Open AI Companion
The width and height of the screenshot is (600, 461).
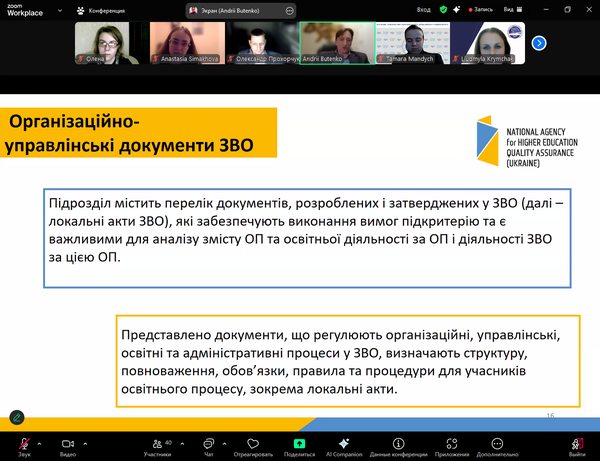(x=343, y=444)
